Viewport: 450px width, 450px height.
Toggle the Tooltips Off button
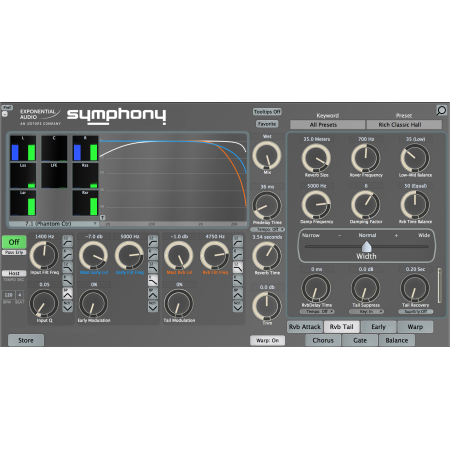[x=267, y=112]
